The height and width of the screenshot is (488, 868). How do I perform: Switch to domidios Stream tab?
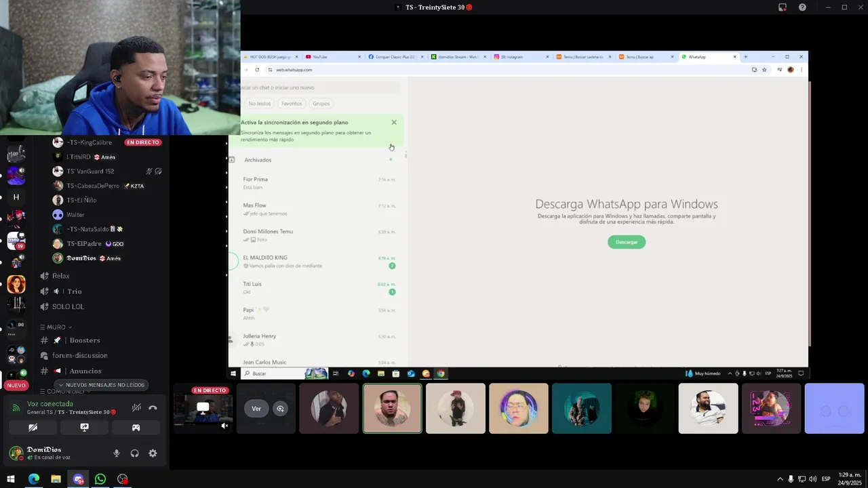[458, 57]
